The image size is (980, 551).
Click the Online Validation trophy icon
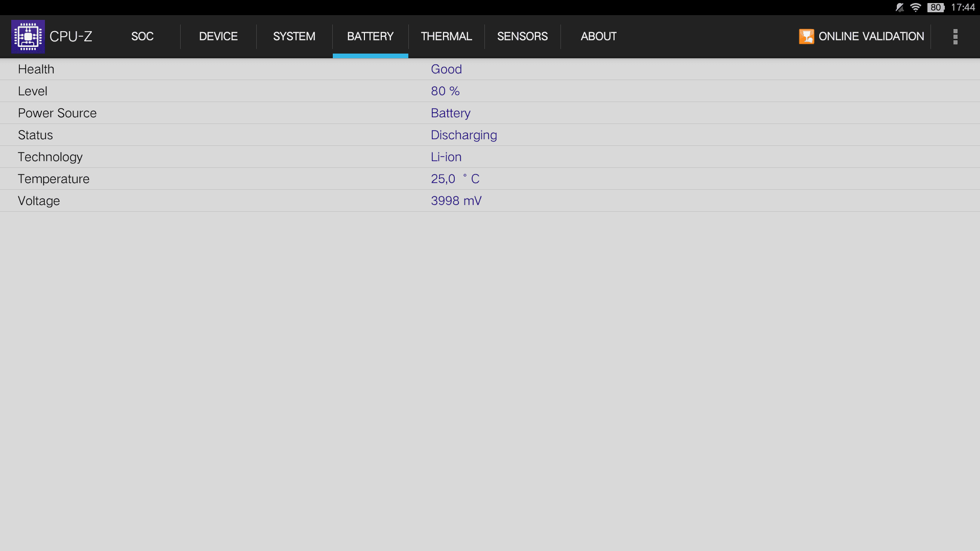pyautogui.click(x=806, y=37)
